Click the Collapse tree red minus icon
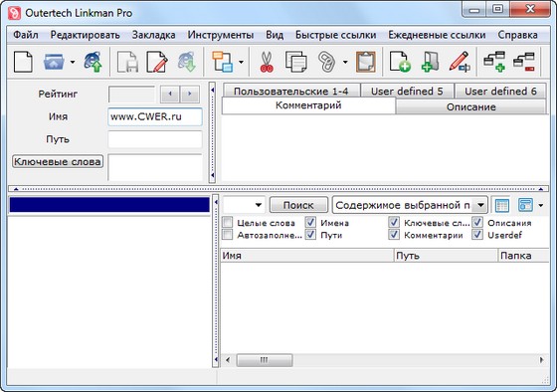 tap(524, 62)
